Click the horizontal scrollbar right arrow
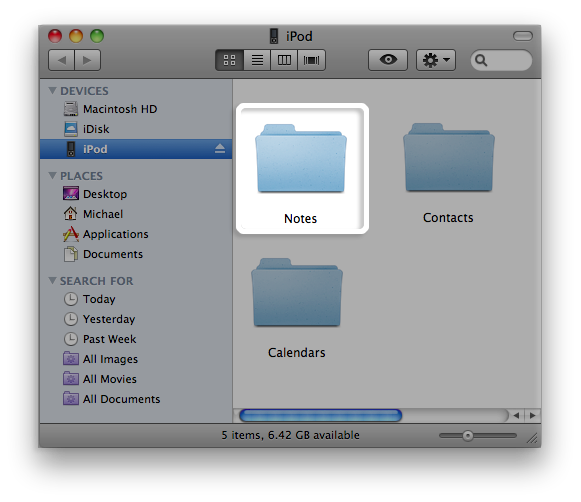 tap(532, 416)
